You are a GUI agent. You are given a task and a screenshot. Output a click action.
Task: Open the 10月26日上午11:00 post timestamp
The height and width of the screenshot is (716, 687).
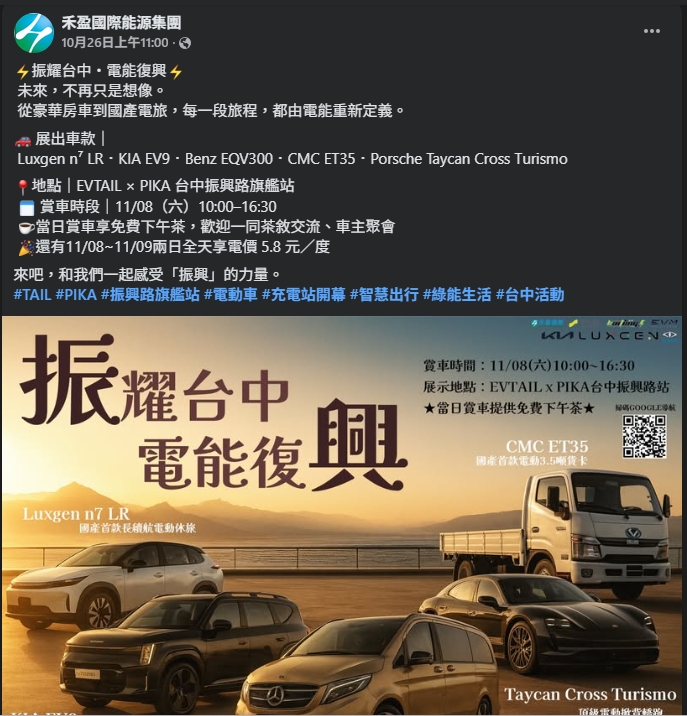coord(115,43)
